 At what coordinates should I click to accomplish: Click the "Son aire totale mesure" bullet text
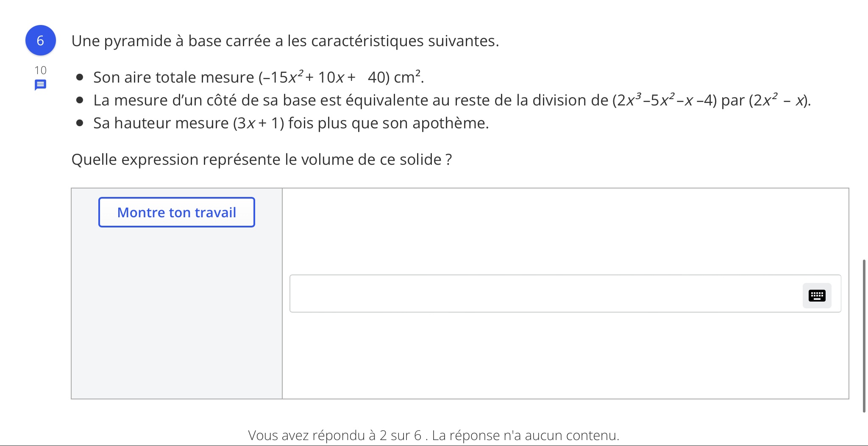point(173,78)
